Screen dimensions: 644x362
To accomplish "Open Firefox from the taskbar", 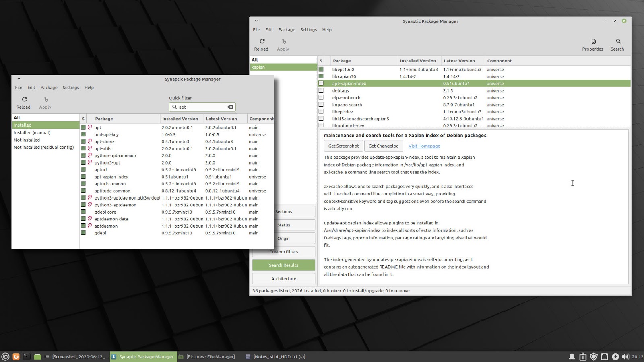I will pyautogui.click(x=15, y=356).
